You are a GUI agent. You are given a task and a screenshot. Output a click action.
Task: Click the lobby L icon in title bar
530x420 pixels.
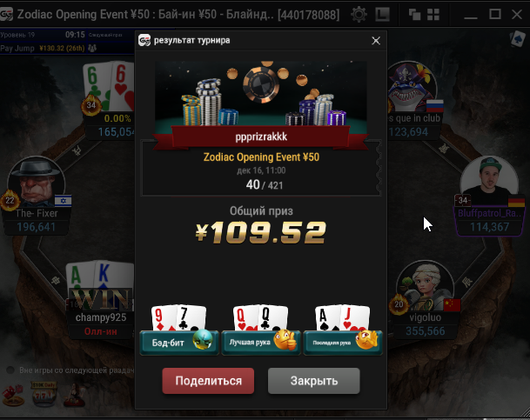point(383,15)
